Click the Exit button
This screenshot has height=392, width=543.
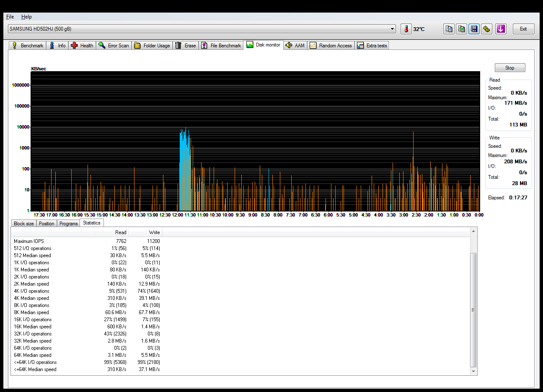(x=523, y=29)
